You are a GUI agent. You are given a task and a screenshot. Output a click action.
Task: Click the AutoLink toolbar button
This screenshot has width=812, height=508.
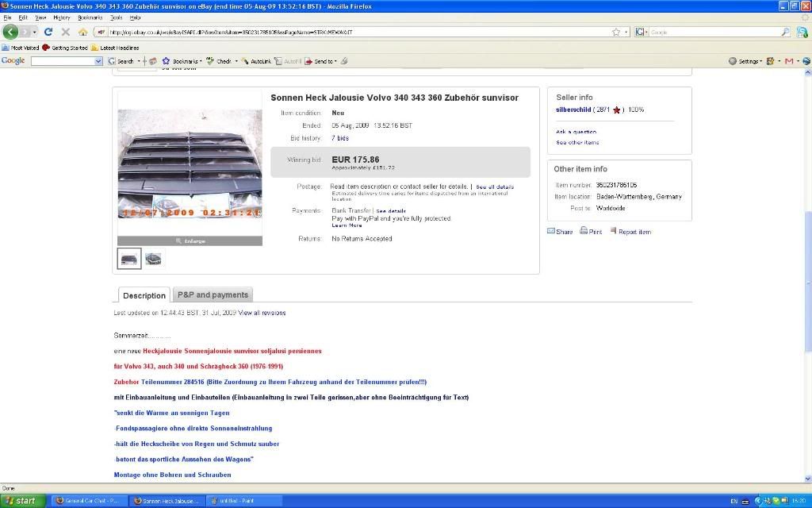[256, 61]
